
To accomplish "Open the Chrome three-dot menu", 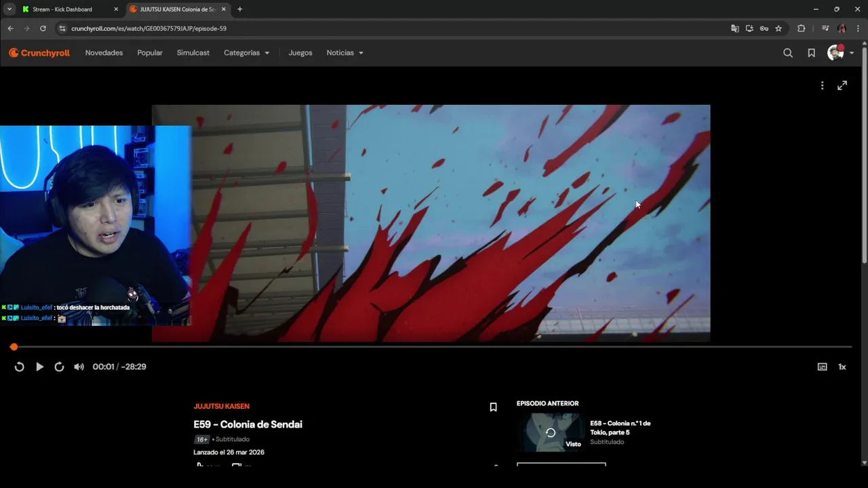I will (859, 28).
